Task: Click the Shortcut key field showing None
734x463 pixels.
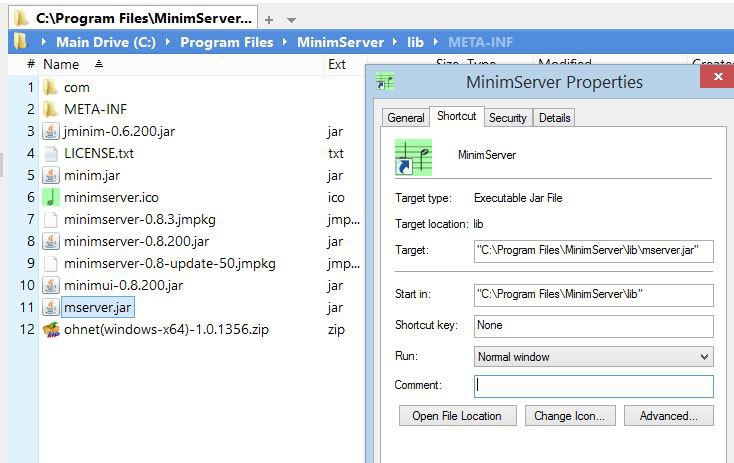Action: (594, 326)
